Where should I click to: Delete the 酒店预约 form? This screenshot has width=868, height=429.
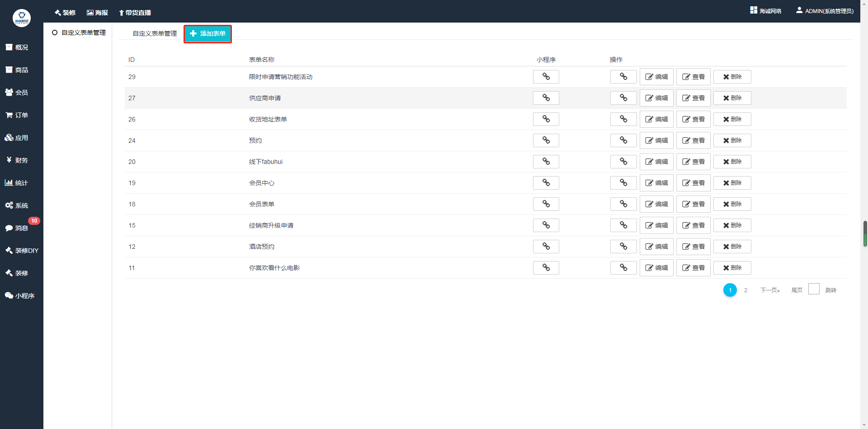pos(732,247)
